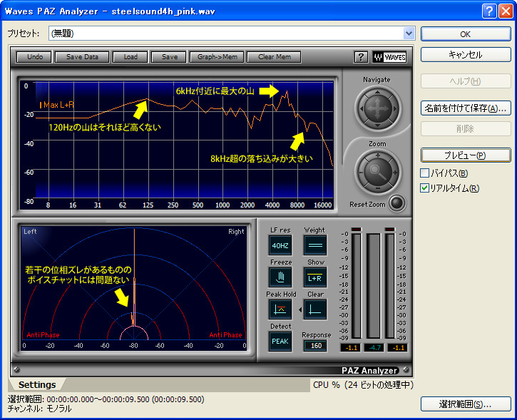Click the Peak Hold graph icon
Viewport: 517px width, 420px height.
(x=280, y=309)
